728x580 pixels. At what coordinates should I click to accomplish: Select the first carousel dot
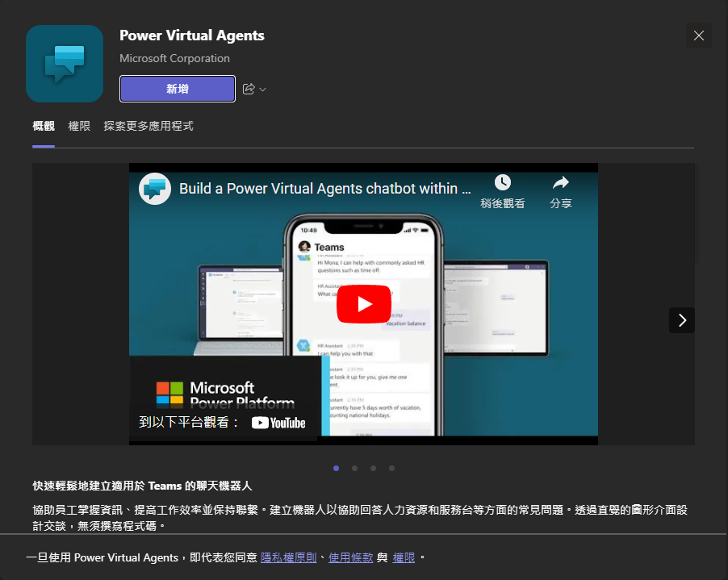point(336,468)
